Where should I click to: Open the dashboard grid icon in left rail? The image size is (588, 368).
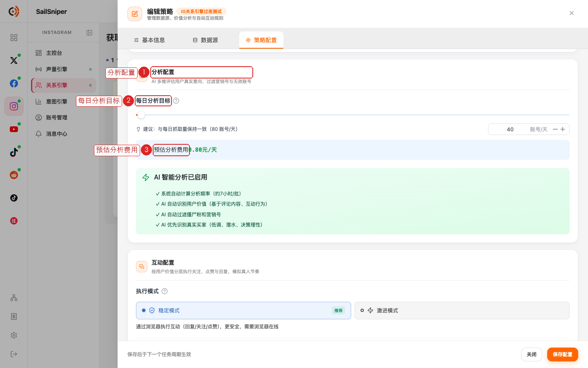tap(14, 38)
